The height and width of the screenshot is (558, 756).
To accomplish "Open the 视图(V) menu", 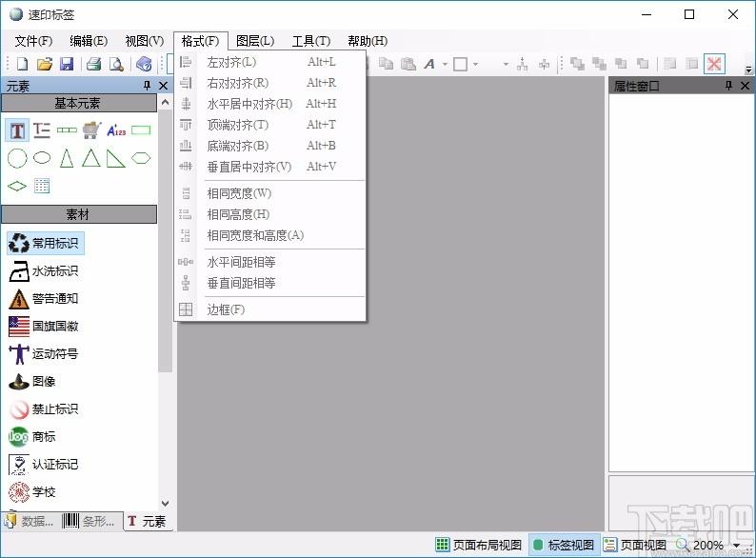I will pyautogui.click(x=145, y=42).
